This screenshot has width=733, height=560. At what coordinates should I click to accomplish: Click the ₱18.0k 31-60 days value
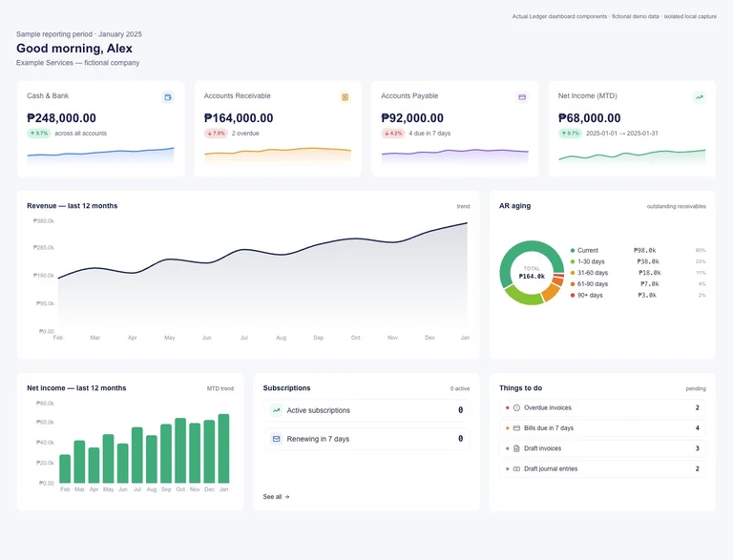[650, 273]
